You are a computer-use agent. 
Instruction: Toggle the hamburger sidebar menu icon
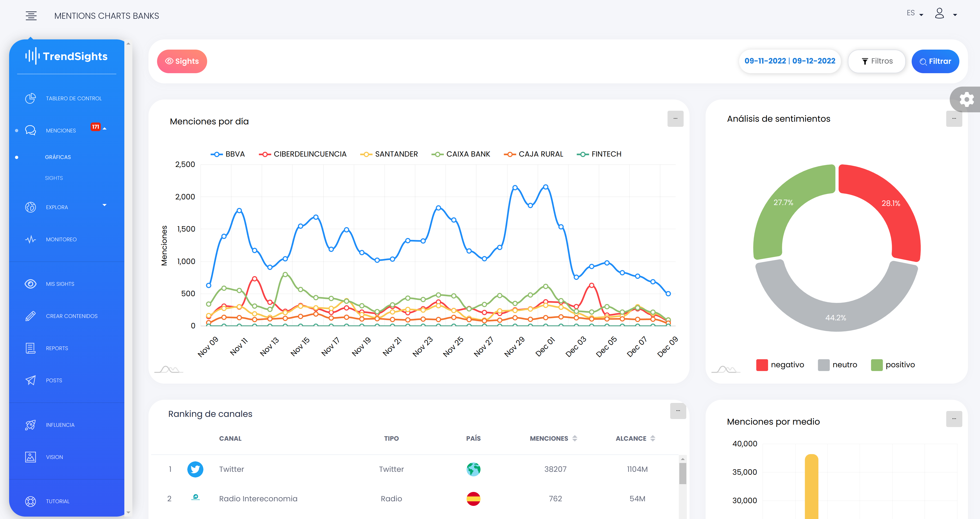pyautogui.click(x=31, y=16)
